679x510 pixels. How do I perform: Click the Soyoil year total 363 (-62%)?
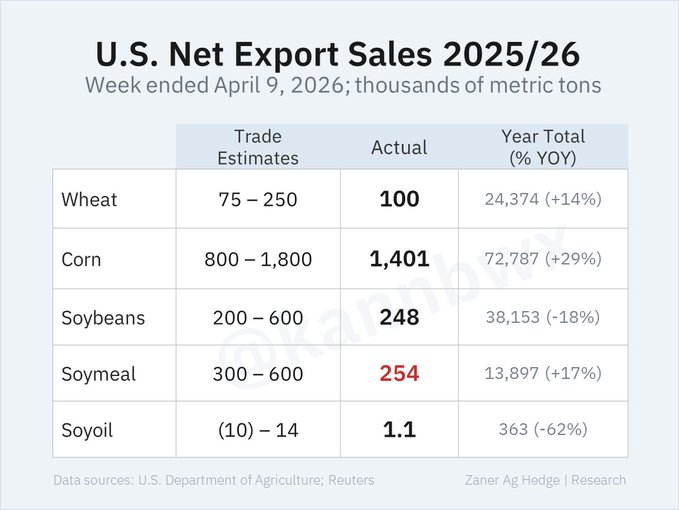tap(543, 430)
